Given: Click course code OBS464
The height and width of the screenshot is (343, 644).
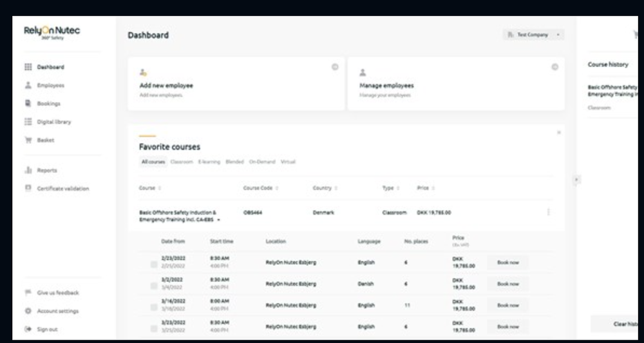Looking at the screenshot, I should click(252, 213).
